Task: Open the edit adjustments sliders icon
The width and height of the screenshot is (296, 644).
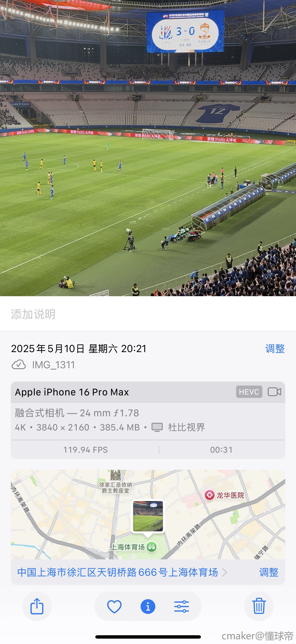Action: click(x=181, y=607)
